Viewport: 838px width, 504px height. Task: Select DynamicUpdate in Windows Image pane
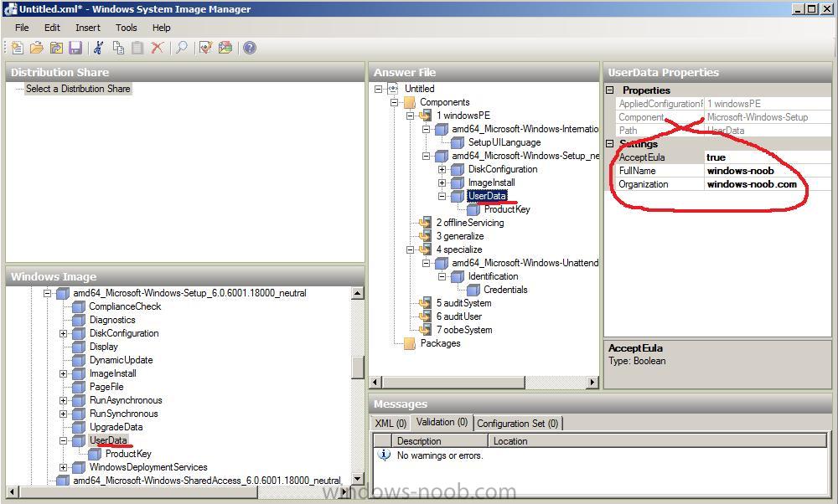pyautogui.click(x=122, y=360)
